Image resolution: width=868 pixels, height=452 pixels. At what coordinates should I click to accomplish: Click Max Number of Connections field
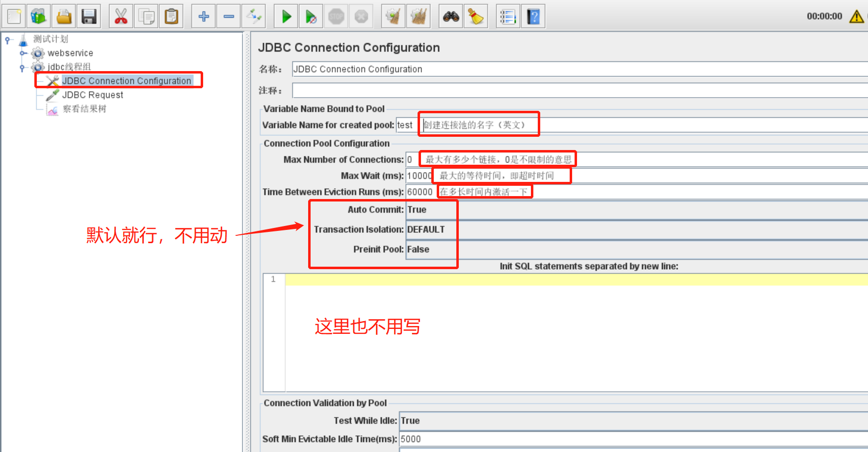pos(636,159)
